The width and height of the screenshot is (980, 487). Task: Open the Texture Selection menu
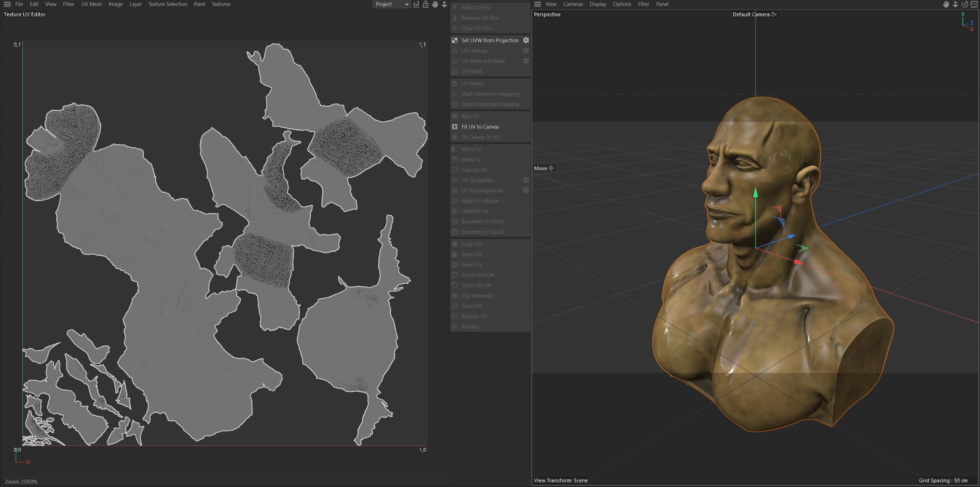[167, 4]
